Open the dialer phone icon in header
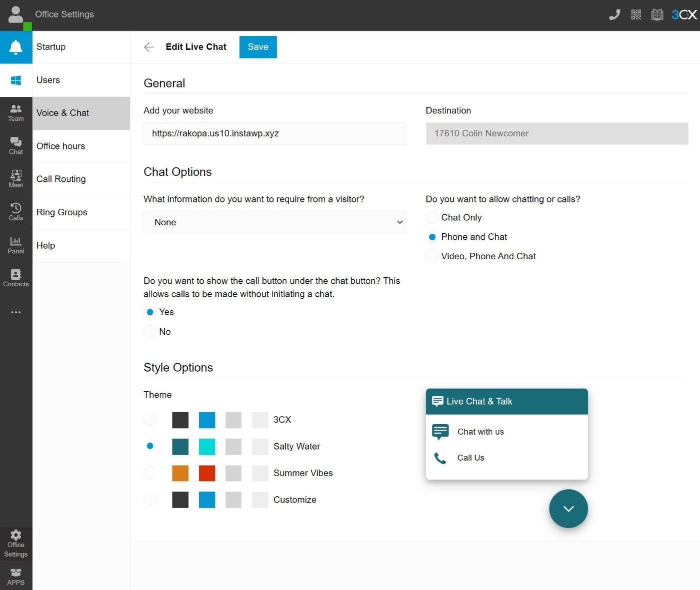Screen dimensions: 700x590 pyautogui.click(x=614, y=14)
